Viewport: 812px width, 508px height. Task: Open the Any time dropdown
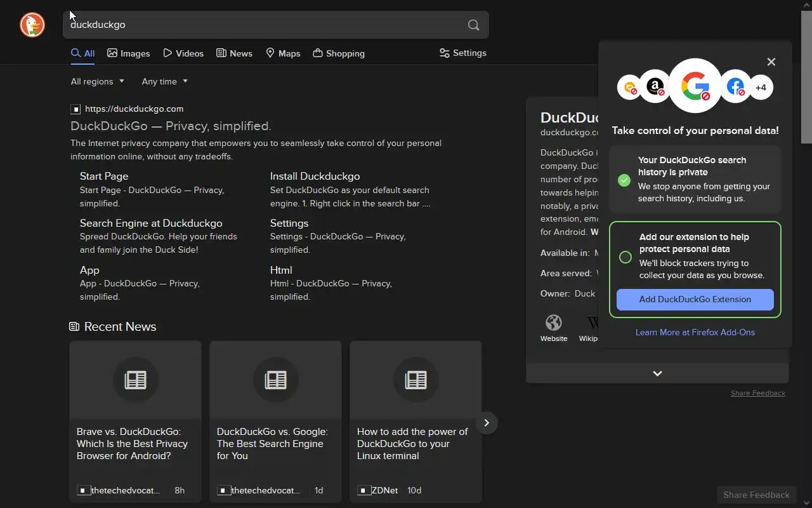[165, 81]
